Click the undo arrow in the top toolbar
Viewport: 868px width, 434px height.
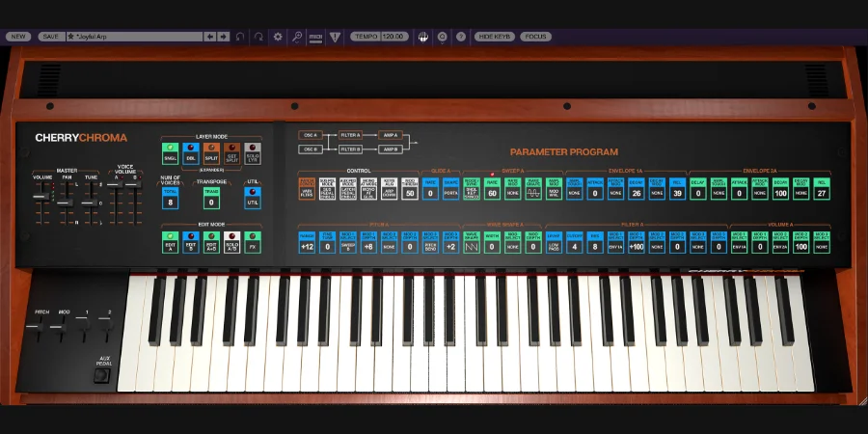[240, 37]
